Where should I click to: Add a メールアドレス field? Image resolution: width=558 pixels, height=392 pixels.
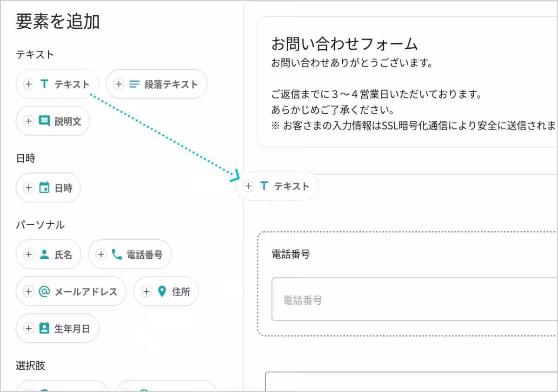point(71,291)
